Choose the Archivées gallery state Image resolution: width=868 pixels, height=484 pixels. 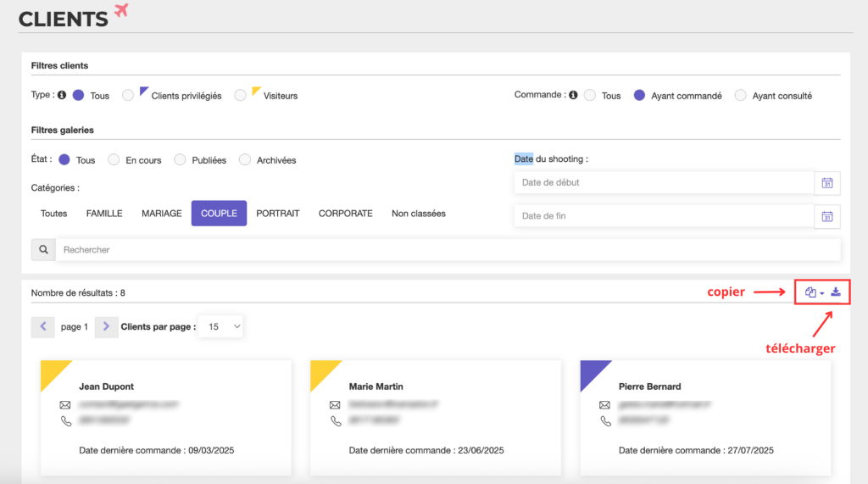click(x=245, y=160)
